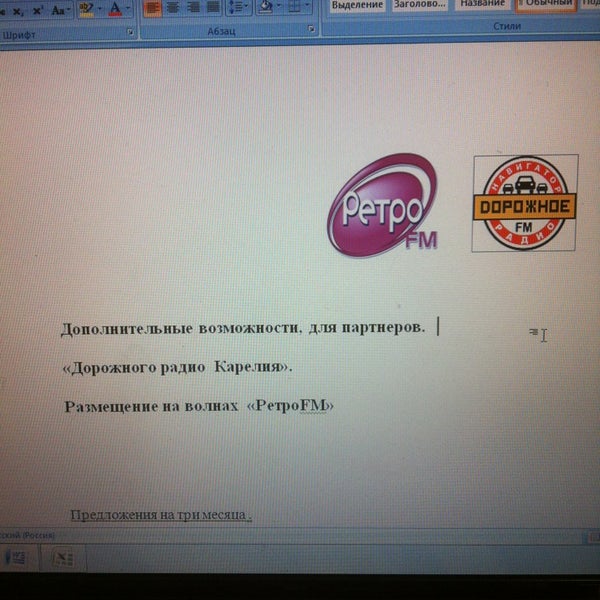Align text to the right

[x=193, y=8]
